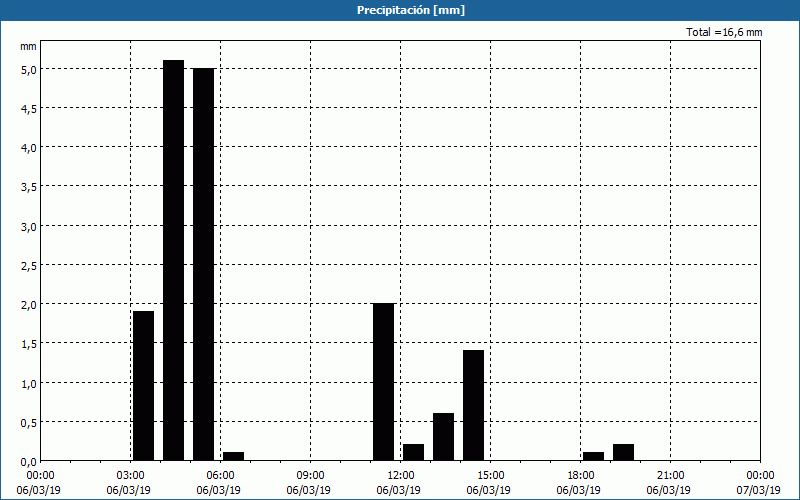Select the 5,0 y-axis value
800x500 pixels.
(x=28, y=69)
